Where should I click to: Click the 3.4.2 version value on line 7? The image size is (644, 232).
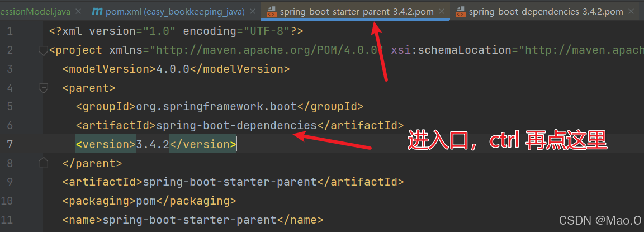pos(153,144)
